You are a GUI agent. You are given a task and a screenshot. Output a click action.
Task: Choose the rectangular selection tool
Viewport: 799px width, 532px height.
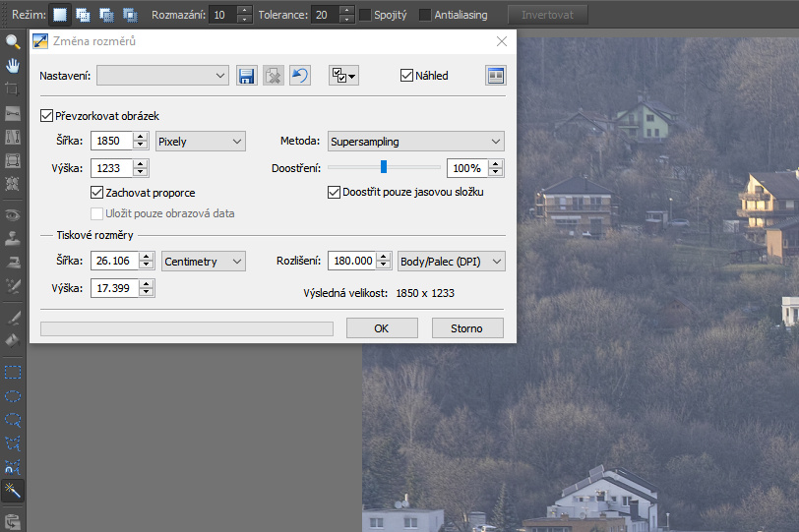pos(13,372)
